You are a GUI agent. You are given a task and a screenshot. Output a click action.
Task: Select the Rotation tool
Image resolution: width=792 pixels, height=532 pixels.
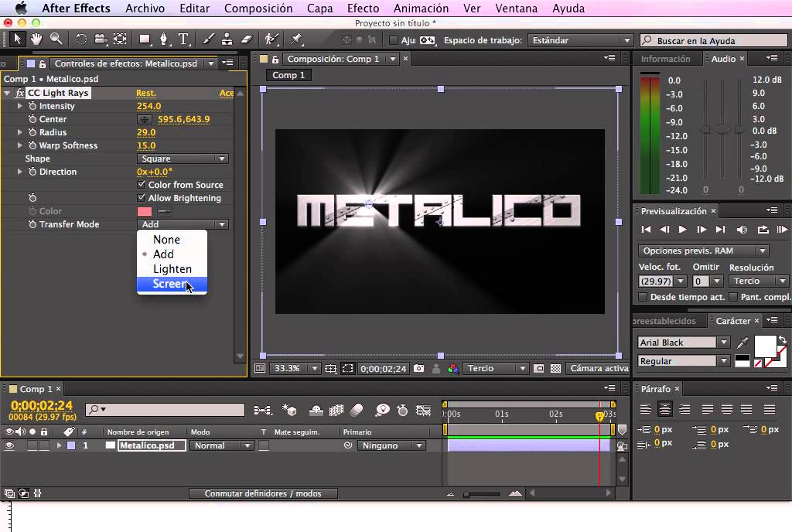pos(80,39)
